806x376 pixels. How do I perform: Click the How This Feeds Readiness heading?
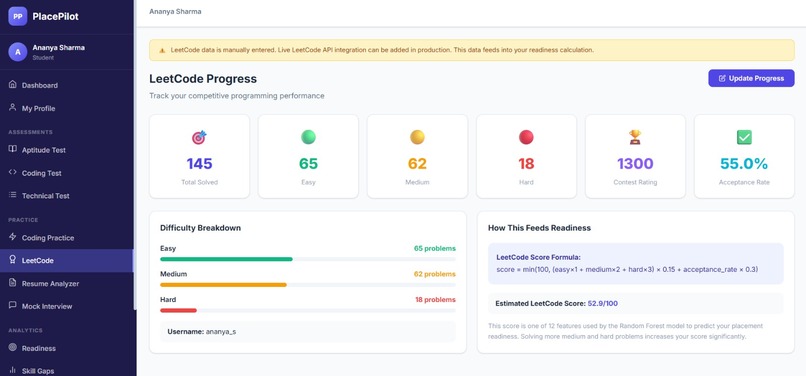539,227
